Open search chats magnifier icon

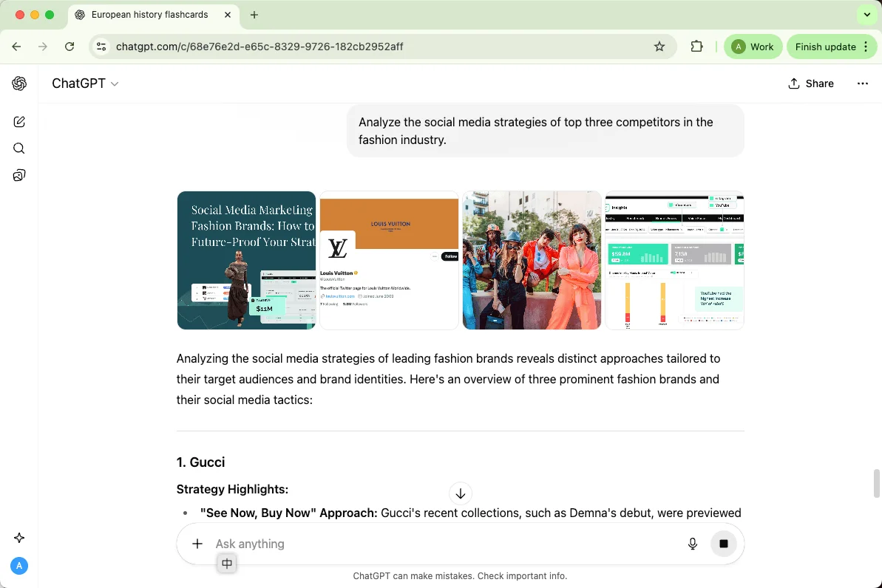tap(19, 148)
